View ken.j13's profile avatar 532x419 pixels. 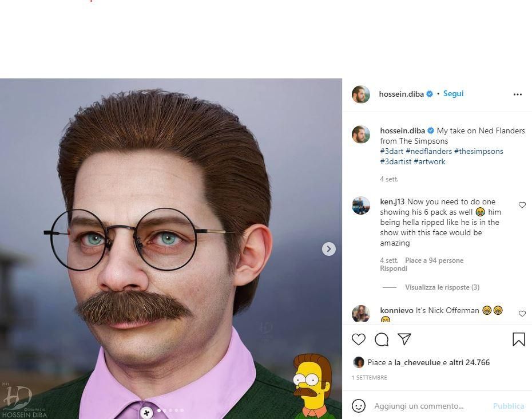(361, 205)
